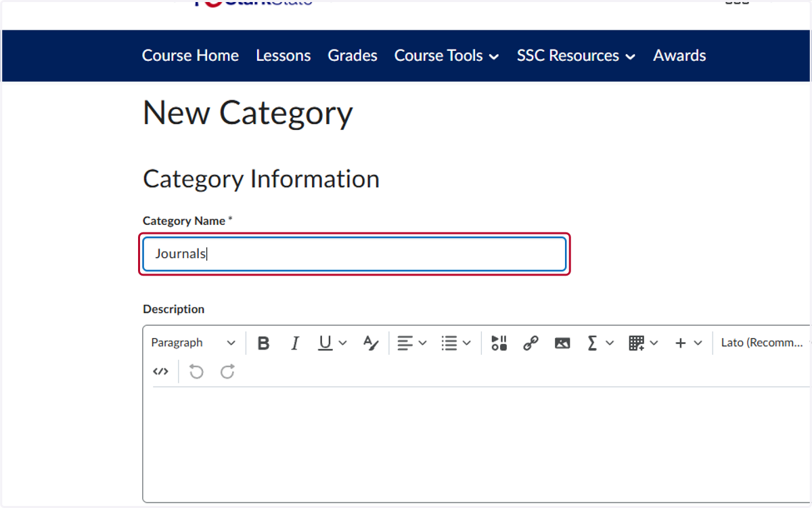812x508 pixels.
Task: Open the Grades nav item
Action: (353, 56)
